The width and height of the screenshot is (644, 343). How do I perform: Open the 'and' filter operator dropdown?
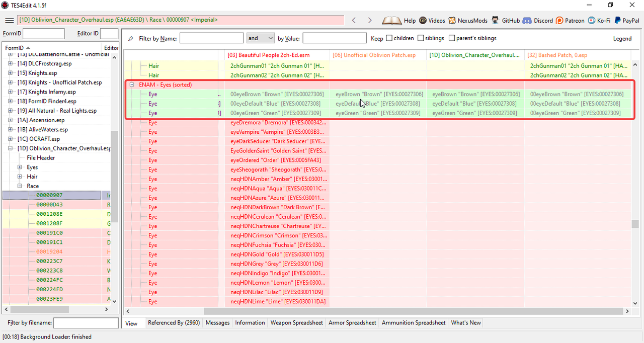pyautogui.click(x=260, y=38)
